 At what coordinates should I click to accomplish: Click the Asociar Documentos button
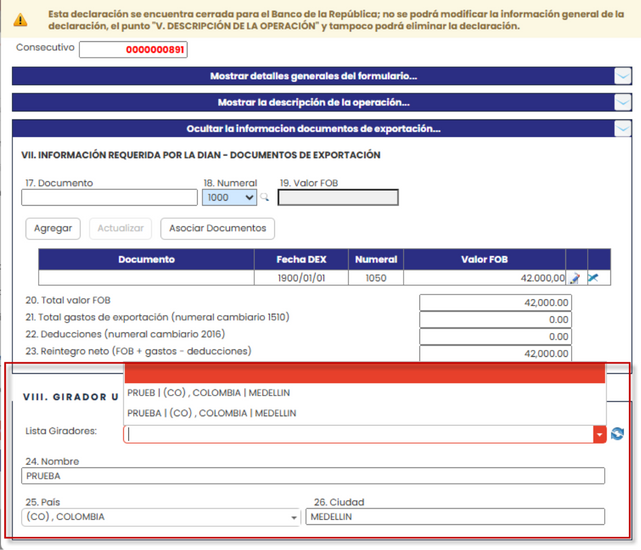tap(217, 228)
